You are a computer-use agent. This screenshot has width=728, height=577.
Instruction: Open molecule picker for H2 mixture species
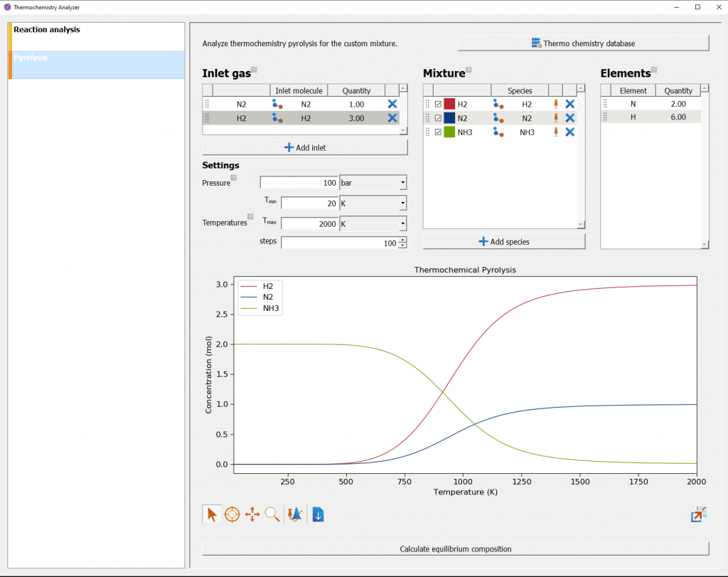tap(498, 105)
